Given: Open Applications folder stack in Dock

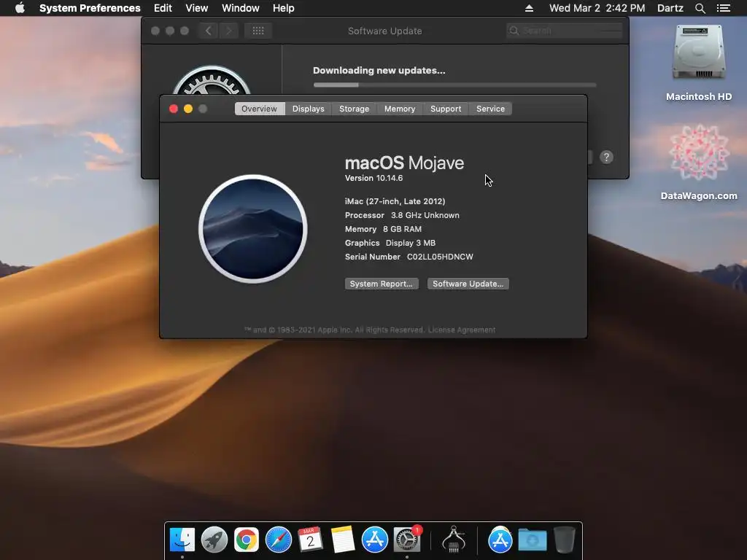Looking at the screenshot, I should point(500,540).
